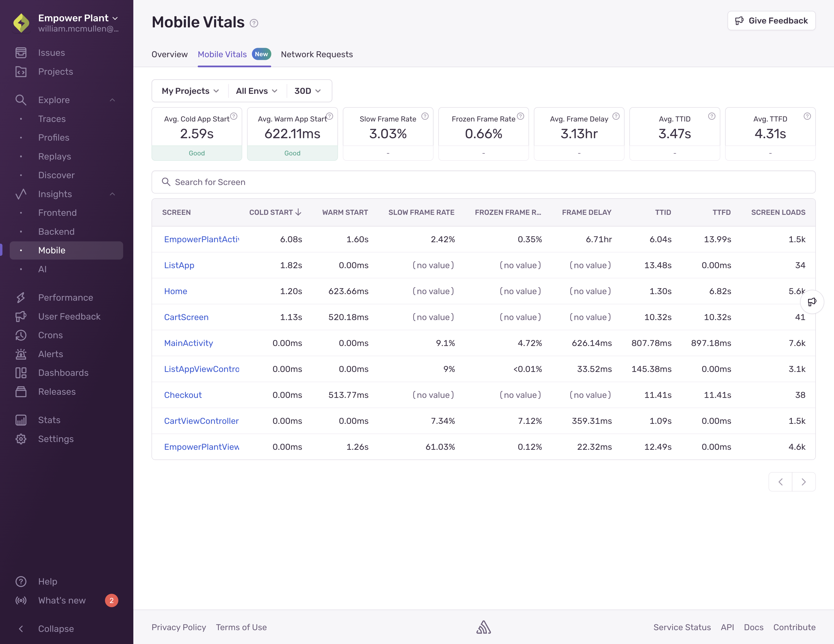Screen dimensions: 834x644
Task: Open the 30D date range dropdown
Action: tap(308, 91)
